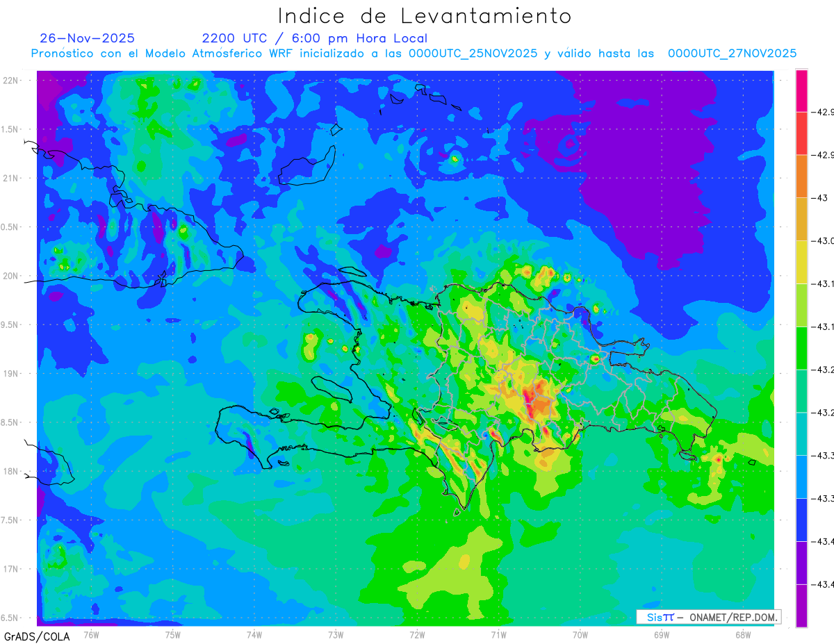Screen dimensions: 834x644
Task: Click '2200 UTC / 6:00 pm Hora Local'
Action: coord(314,38)
